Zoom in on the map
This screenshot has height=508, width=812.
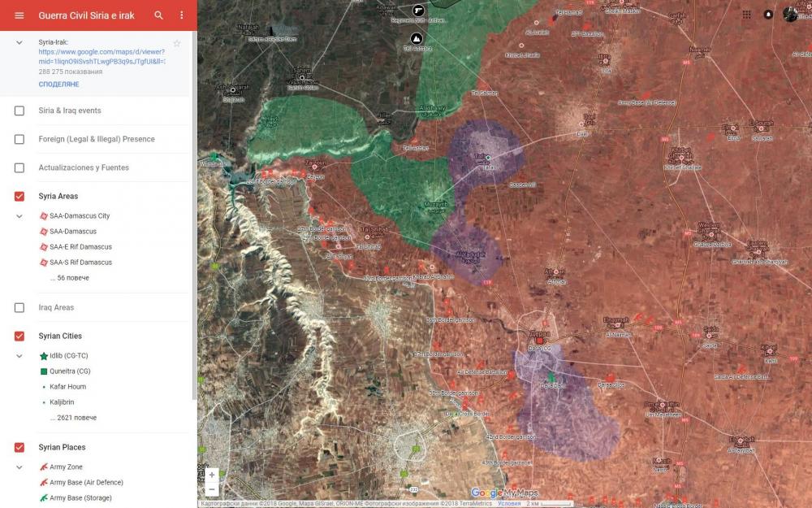tap(212, 475)
